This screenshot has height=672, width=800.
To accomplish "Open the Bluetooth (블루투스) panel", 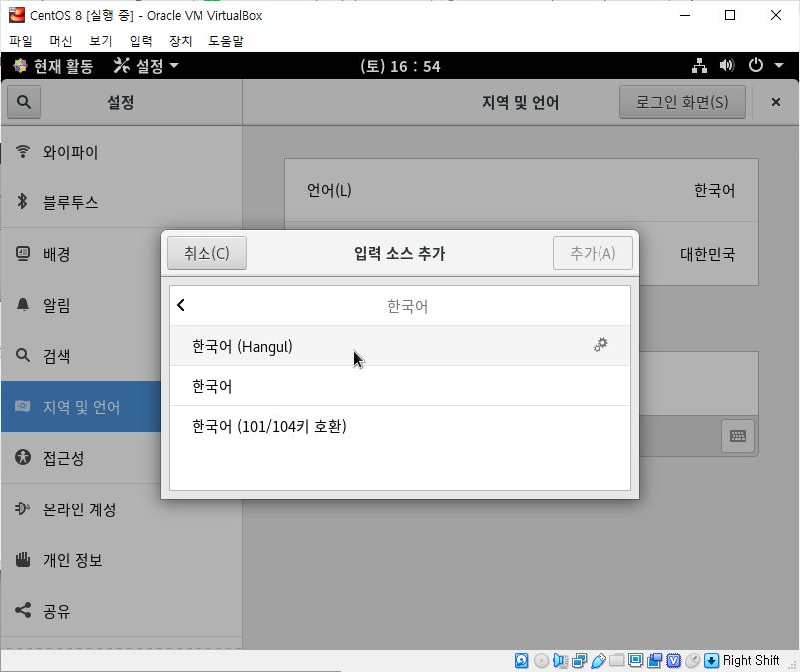I will coord(122,202).
